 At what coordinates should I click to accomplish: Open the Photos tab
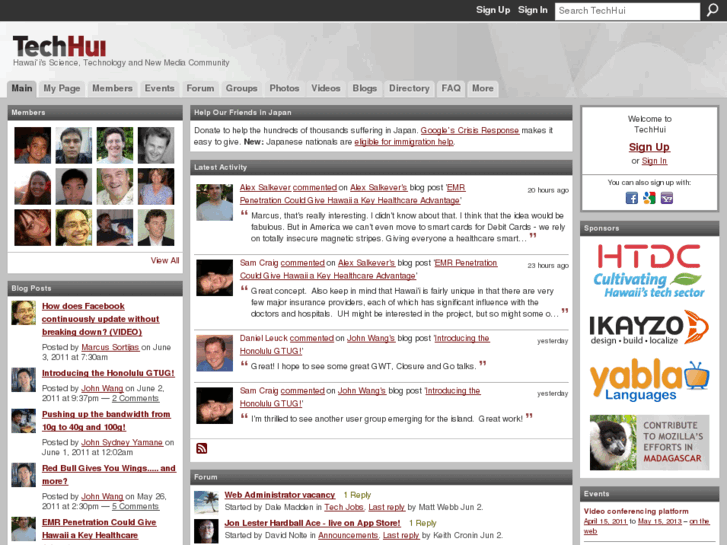(284, 88)
